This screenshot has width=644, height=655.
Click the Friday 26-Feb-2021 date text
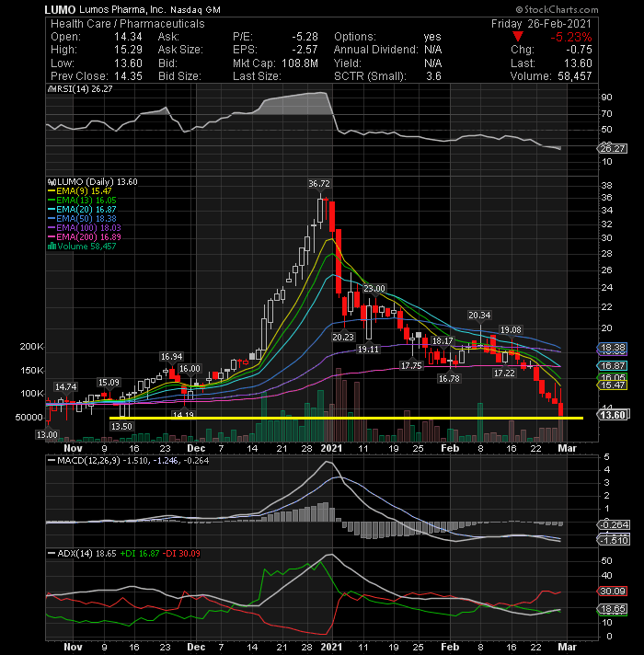[541, 24]
